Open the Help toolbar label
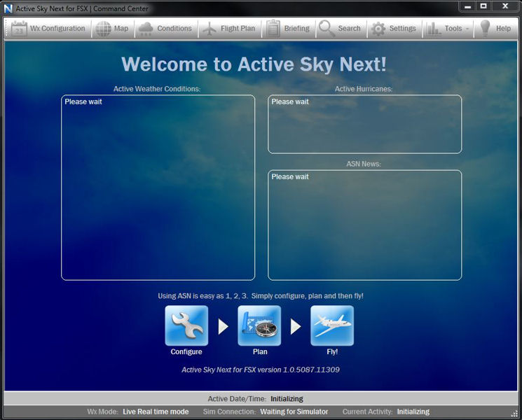522x420 pixels. 503,29
